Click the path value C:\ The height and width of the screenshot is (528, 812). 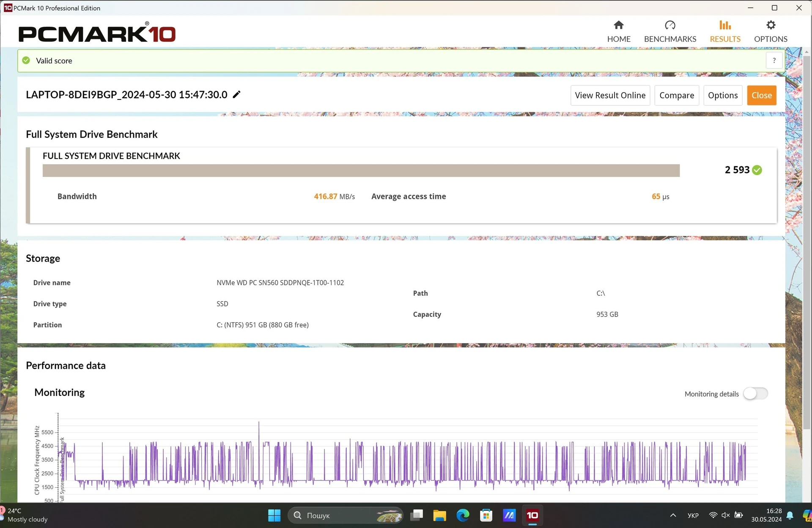point(601,293)
